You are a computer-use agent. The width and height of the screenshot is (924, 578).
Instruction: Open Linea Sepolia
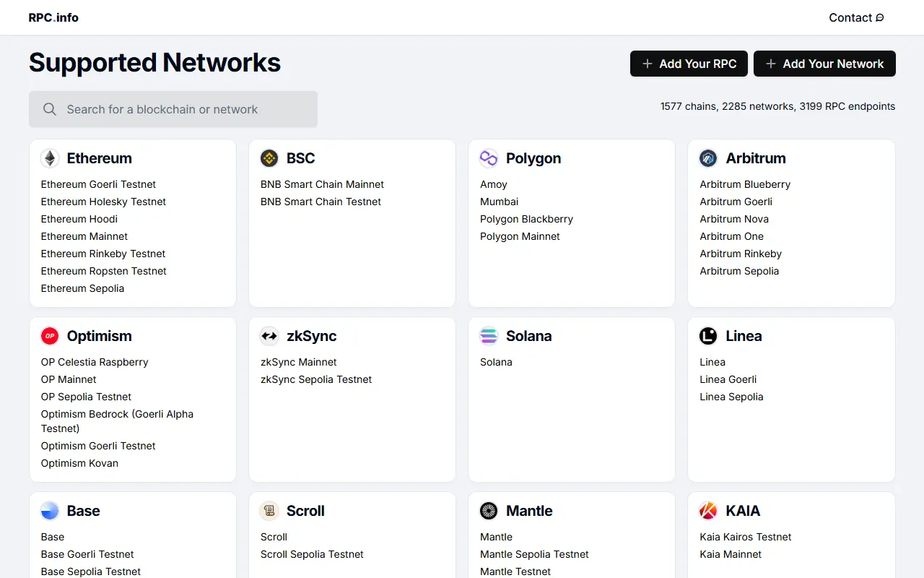point(731,397)
